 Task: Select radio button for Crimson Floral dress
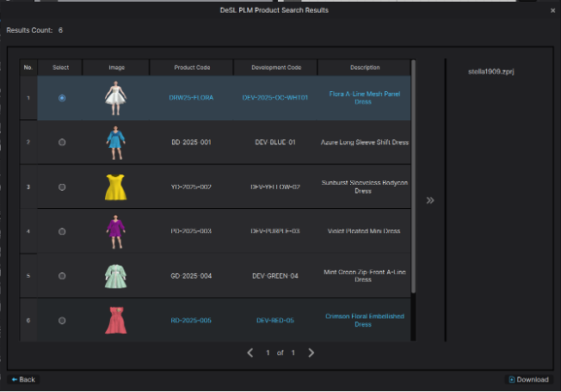click(x=61, y=321)
